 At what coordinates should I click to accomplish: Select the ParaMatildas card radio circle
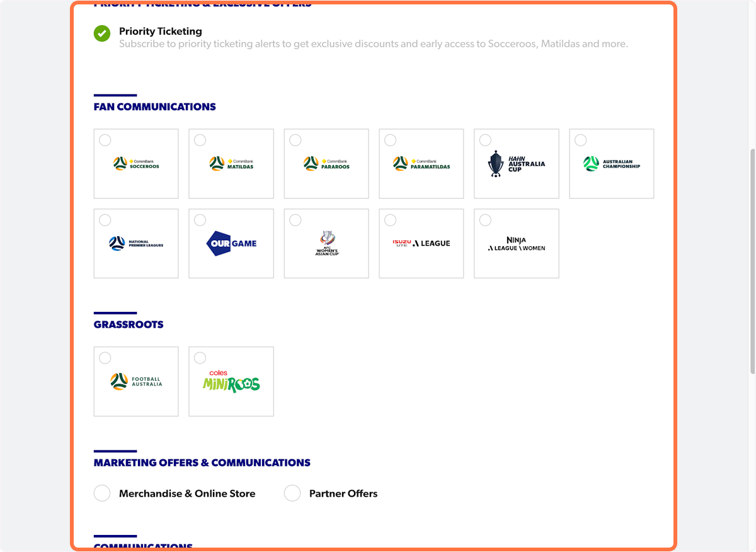point(390,140)
